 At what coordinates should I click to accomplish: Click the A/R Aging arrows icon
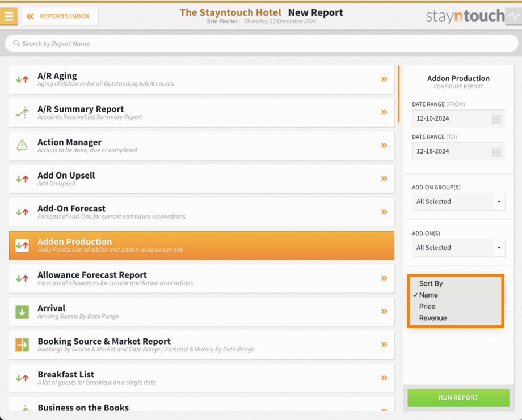tap(22, 79)
